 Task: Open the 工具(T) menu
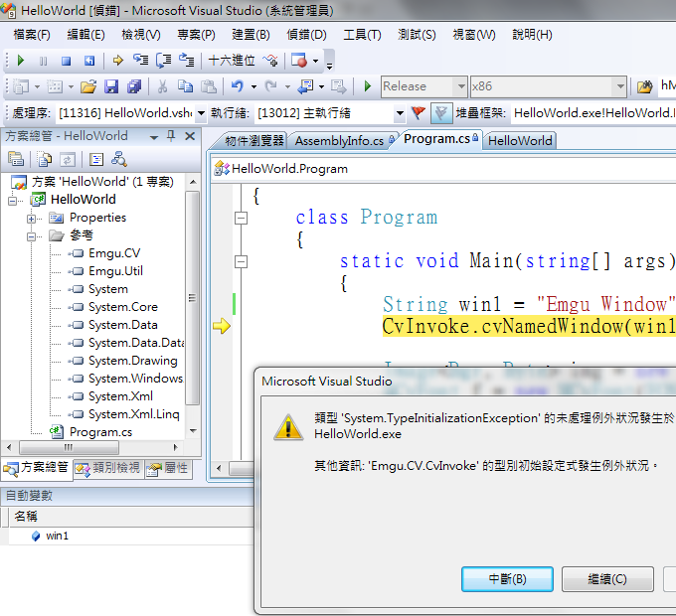362,35
